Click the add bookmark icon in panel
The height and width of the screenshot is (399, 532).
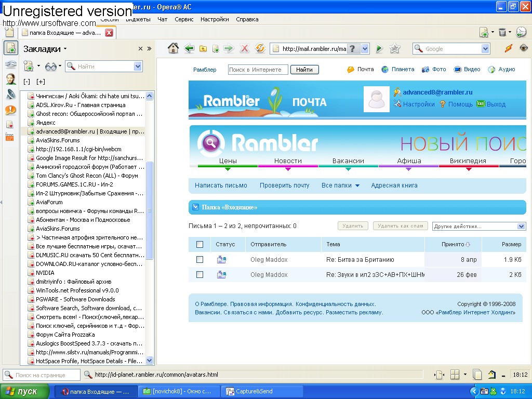pos(29,66)
